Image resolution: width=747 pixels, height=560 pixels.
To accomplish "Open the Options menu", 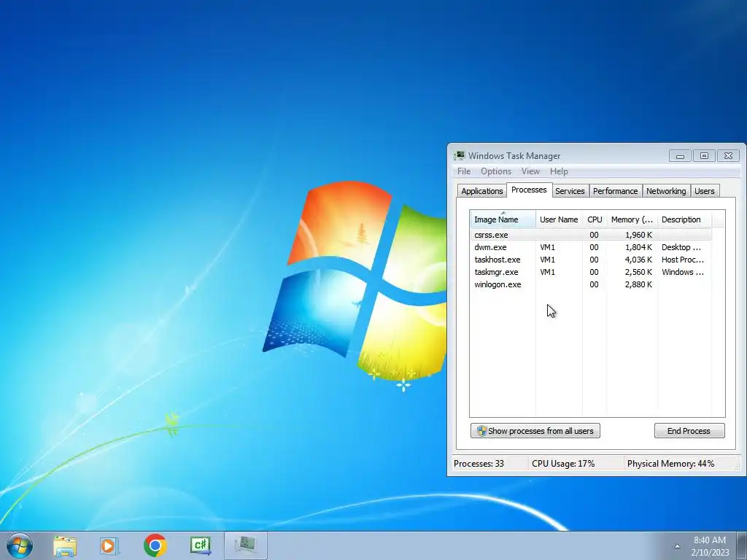I will (495, 171).
